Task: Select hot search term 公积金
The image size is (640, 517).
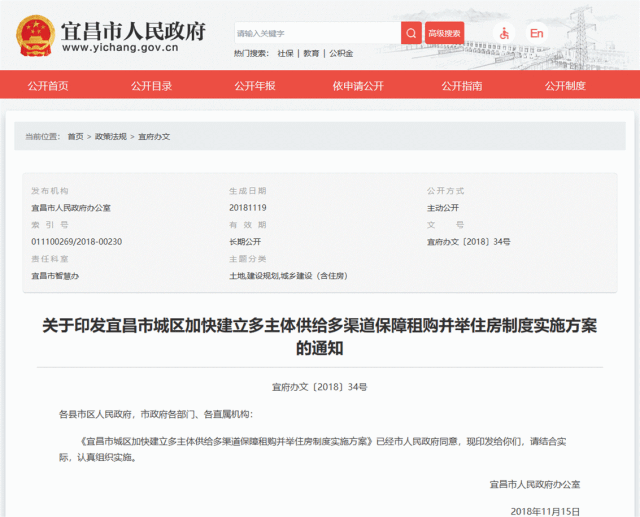Action: pyautogui.click(x=341, y=53)
